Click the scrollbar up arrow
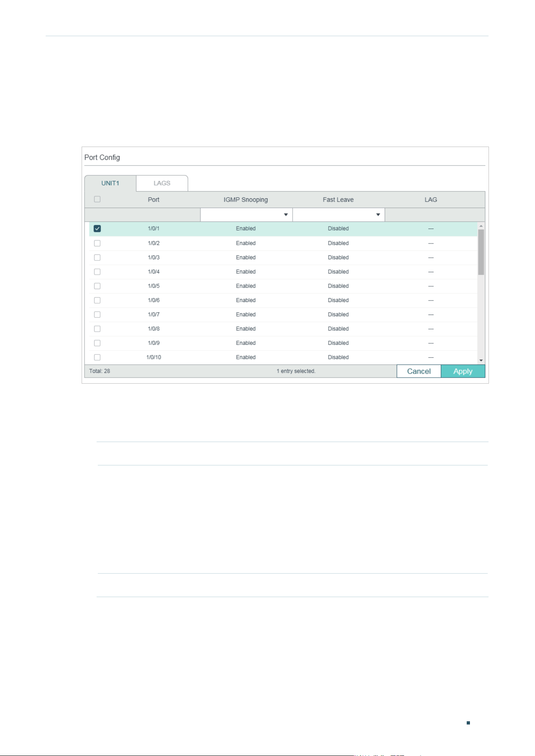Viewport: 535px width, 756px height. tap(481, 226)
